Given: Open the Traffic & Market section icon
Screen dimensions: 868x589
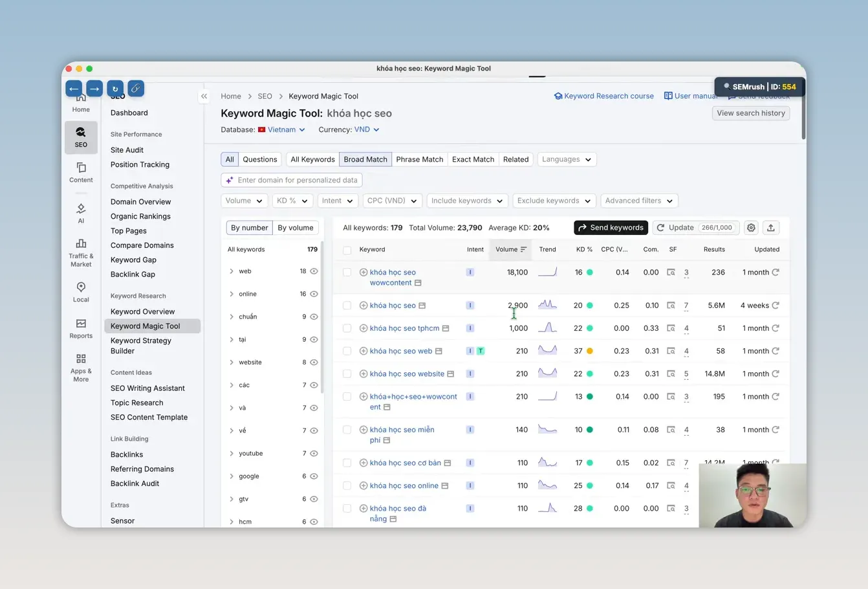Looking at the screenshot, I should click(81, 252).
